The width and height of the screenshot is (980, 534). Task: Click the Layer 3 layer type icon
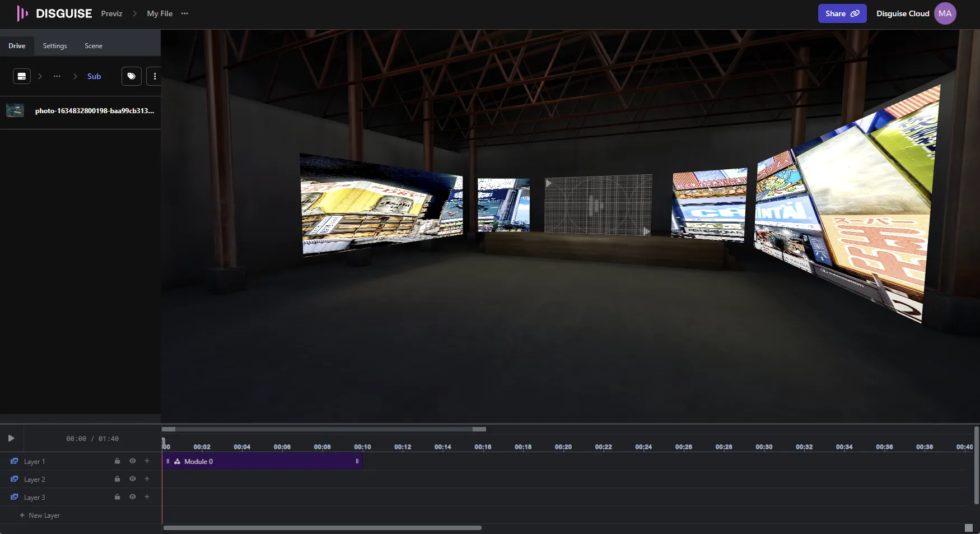point(15,497)
